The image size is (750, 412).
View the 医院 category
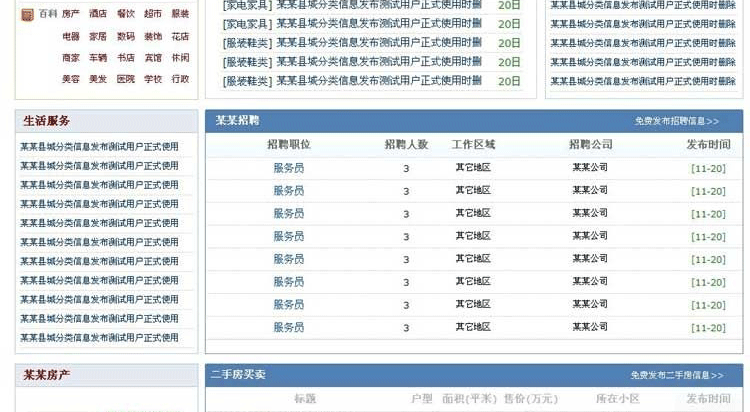click(x=126, y=79)
